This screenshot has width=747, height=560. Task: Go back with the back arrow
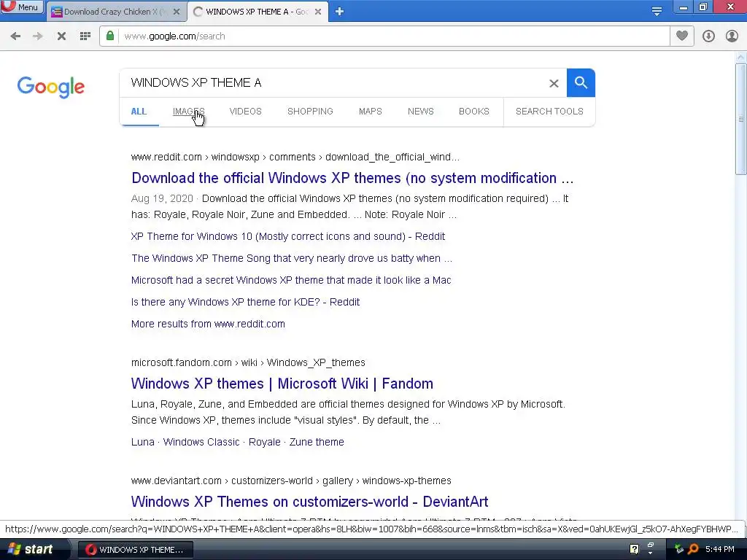click(x=15, y=36)
